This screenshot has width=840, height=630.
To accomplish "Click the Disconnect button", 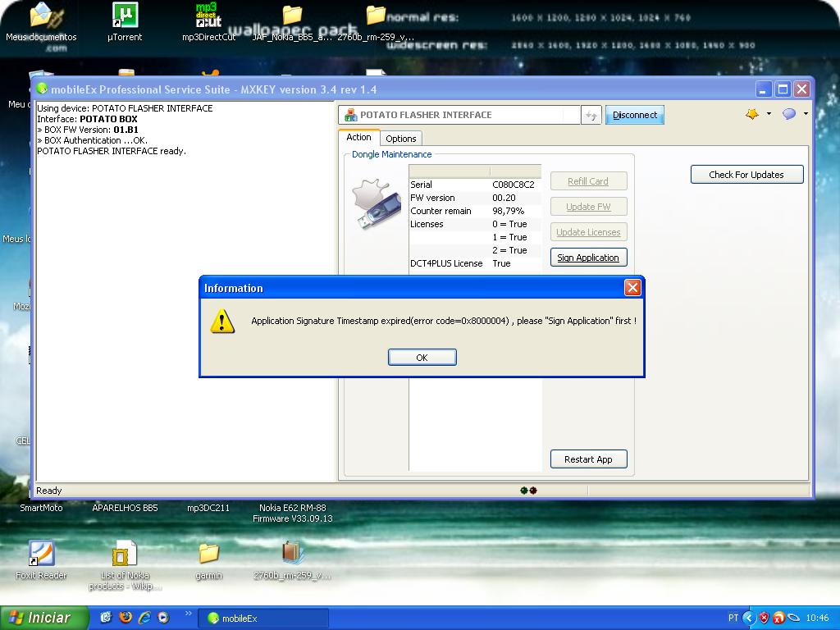I will coord(635,115).
